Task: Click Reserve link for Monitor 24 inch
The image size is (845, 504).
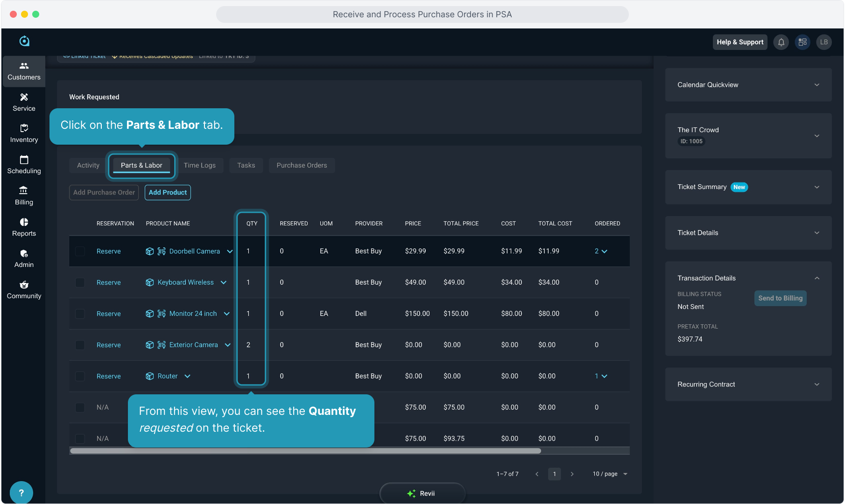Action: click(108, 314)
